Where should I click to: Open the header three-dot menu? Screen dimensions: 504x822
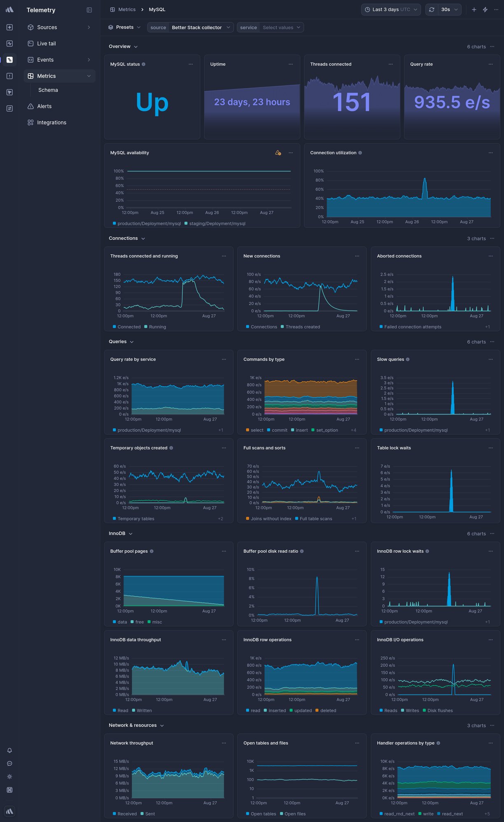tap(496, 9)
